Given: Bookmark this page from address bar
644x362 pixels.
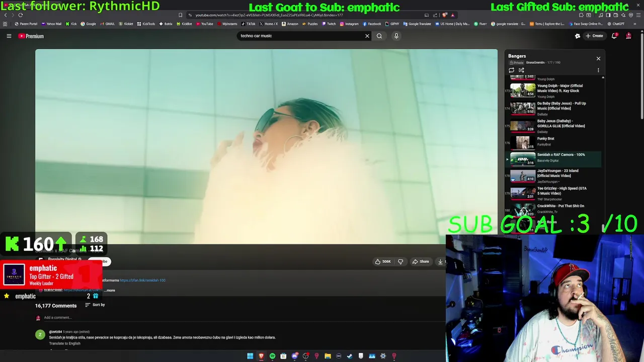Looking at the screenshot, I should (180, 15).
